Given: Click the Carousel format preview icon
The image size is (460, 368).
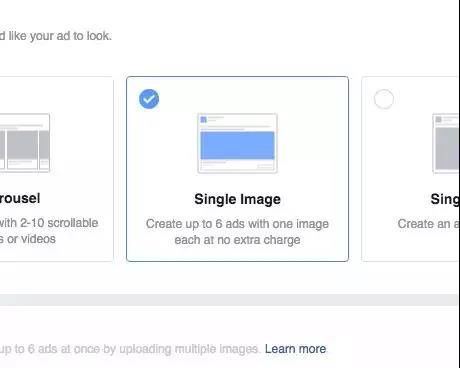Looking at the screenshot, I should point(25,143).
